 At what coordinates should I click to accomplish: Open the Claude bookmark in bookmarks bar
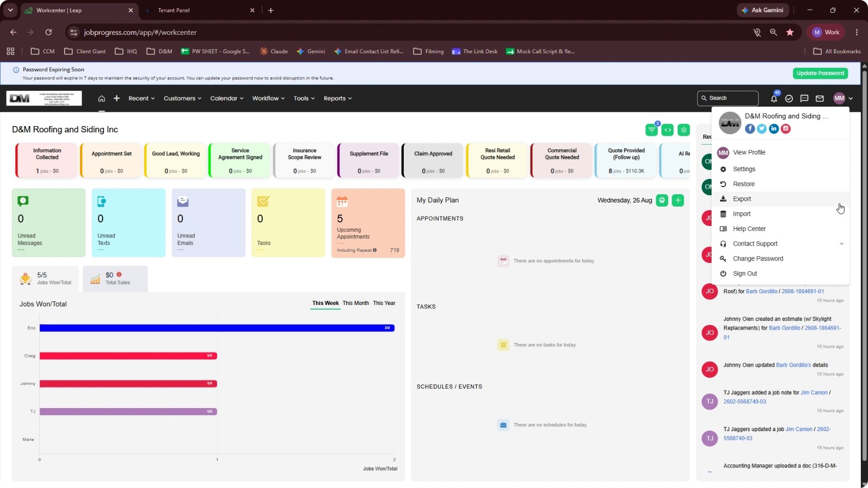pos(274,51)
